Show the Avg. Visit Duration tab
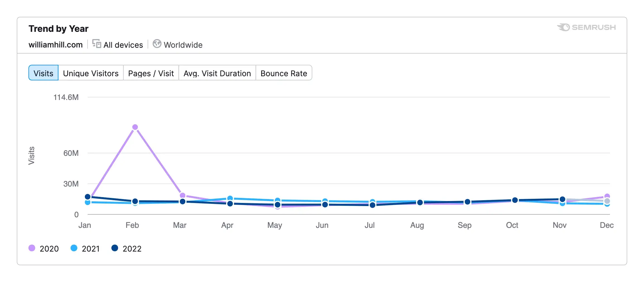 pyautogui.click(x=217, y=73)
